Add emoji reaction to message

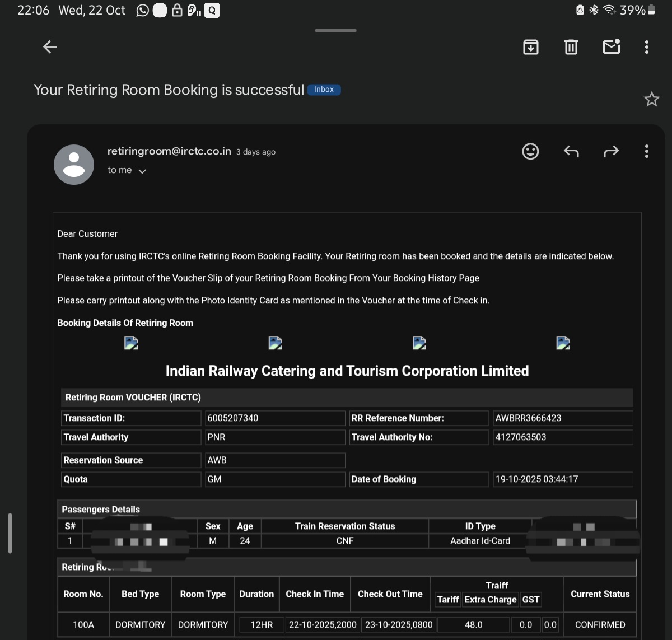[530, 151]
